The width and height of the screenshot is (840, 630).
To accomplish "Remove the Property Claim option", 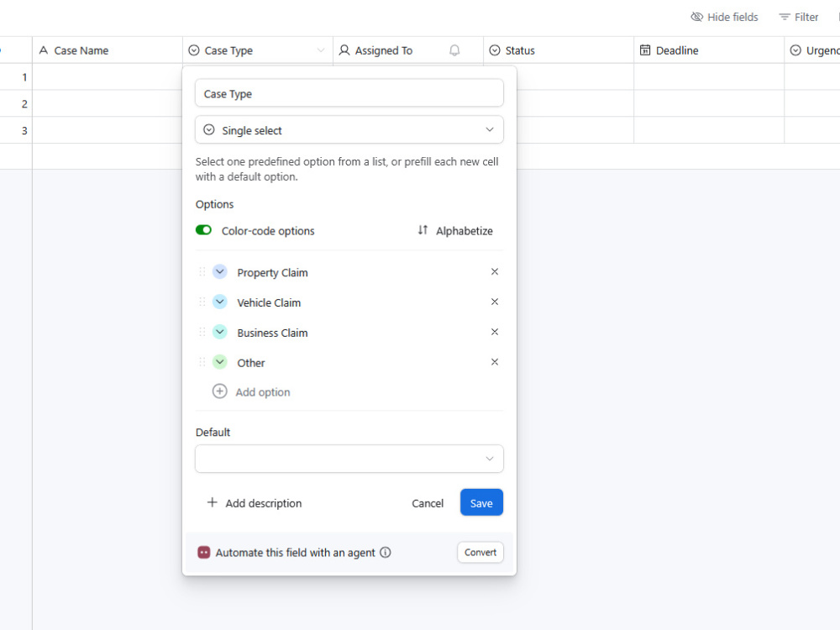I will coord(495,271).
